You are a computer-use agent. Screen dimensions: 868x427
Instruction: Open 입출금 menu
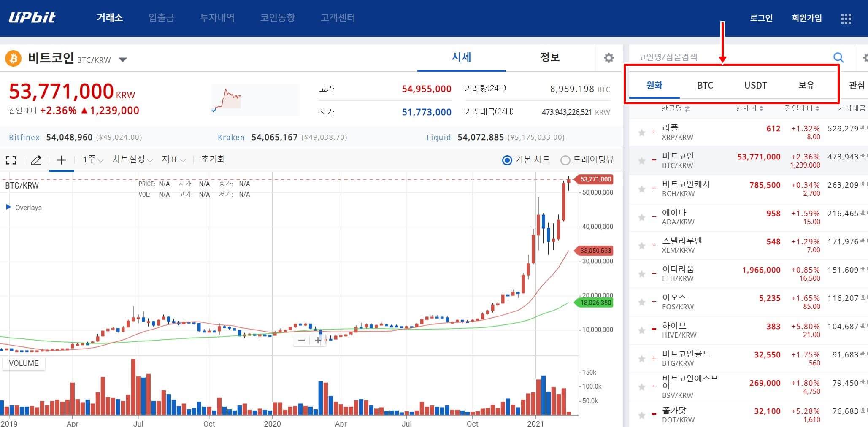pyautogui.click(x=161, y=18)
